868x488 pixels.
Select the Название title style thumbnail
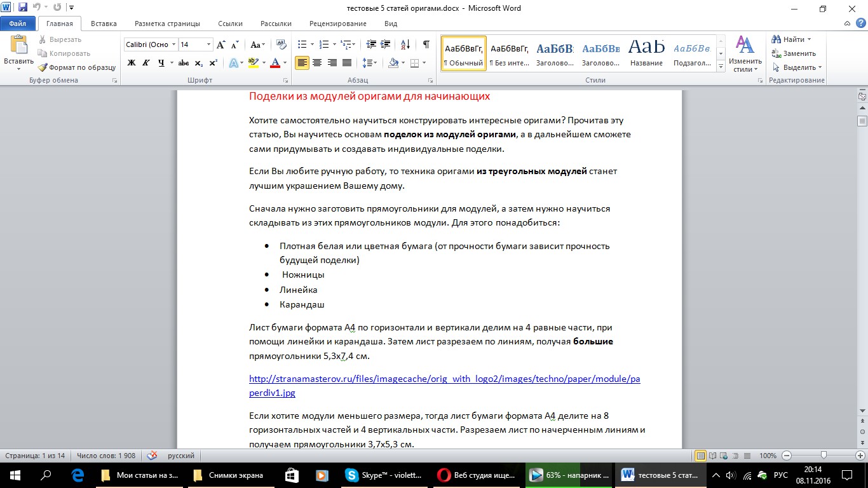646,53
